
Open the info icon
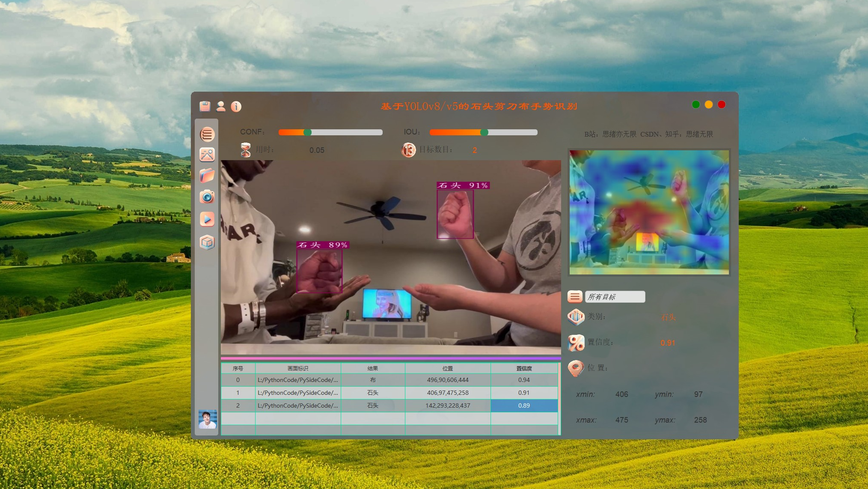(x=236, y=107)
